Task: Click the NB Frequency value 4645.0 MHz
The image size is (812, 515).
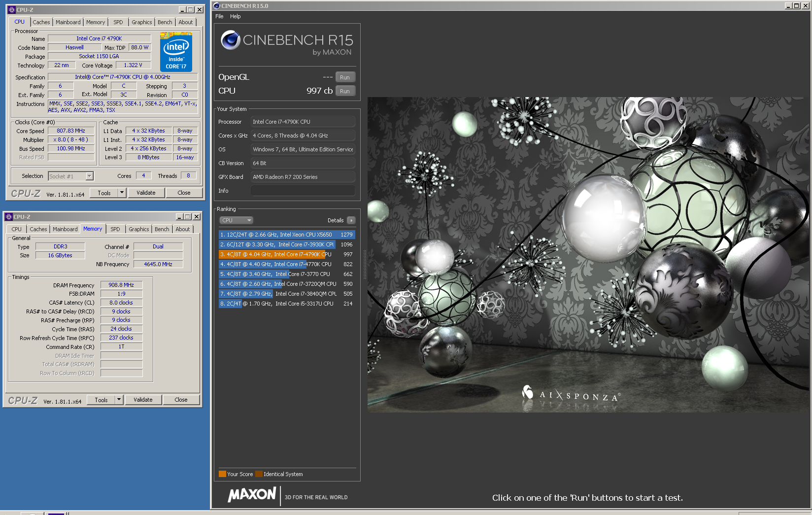Action: click(158, 264)
